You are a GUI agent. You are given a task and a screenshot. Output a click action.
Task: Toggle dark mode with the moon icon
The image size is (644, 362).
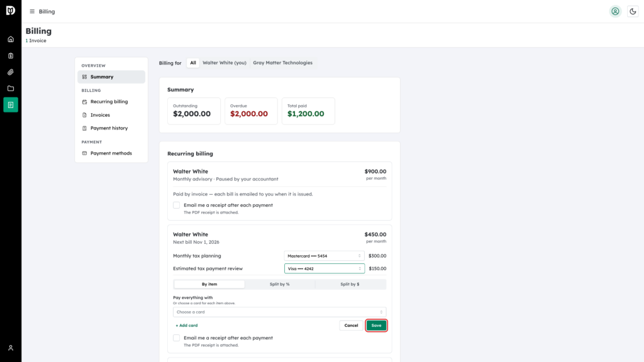(x=633, y=11)
